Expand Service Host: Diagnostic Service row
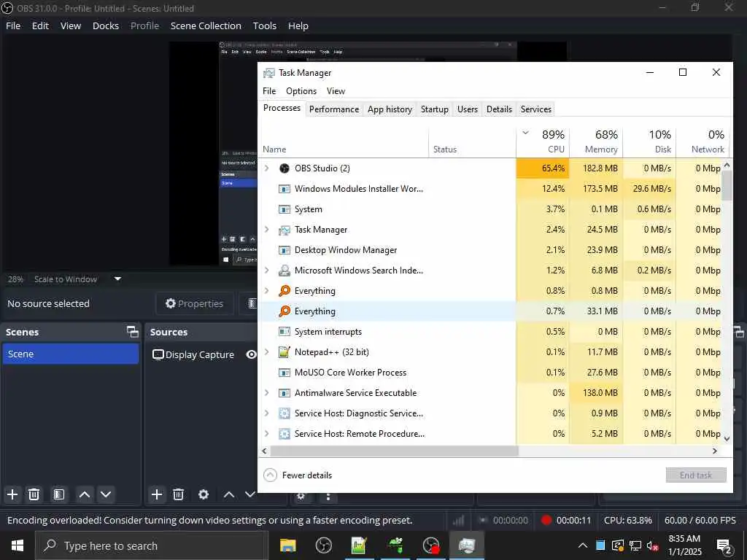Image resolution: width=747 pixels, height=560 pixels. pos(267,413)
